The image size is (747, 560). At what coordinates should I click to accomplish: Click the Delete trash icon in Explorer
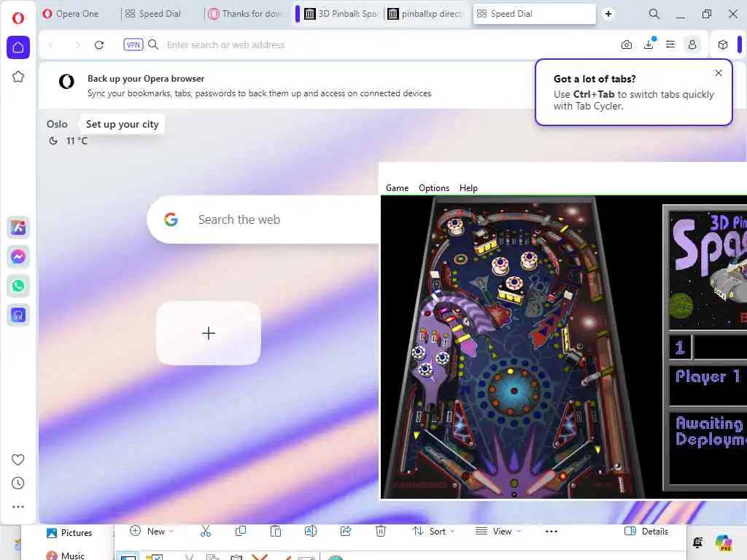[x=381, y=532]
